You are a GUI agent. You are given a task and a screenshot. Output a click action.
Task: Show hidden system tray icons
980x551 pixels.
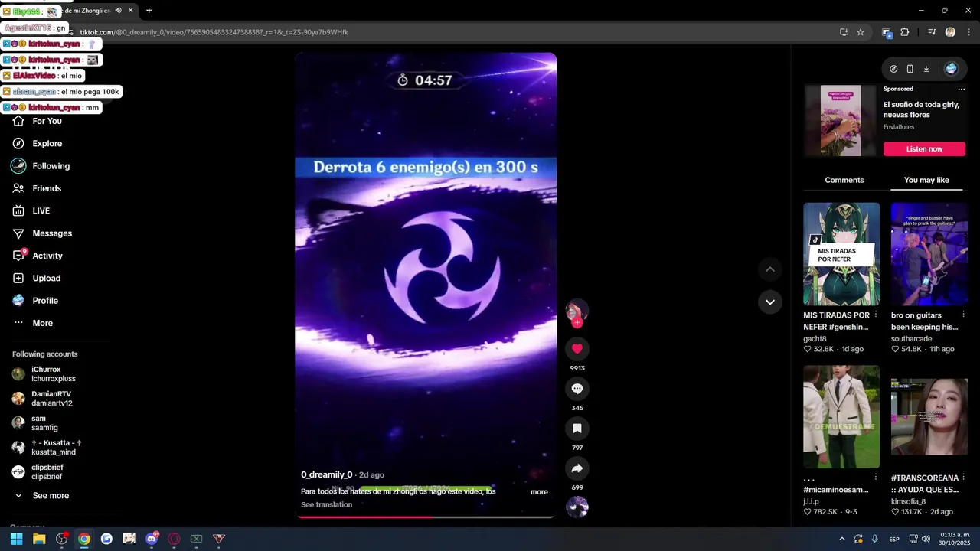842,539
